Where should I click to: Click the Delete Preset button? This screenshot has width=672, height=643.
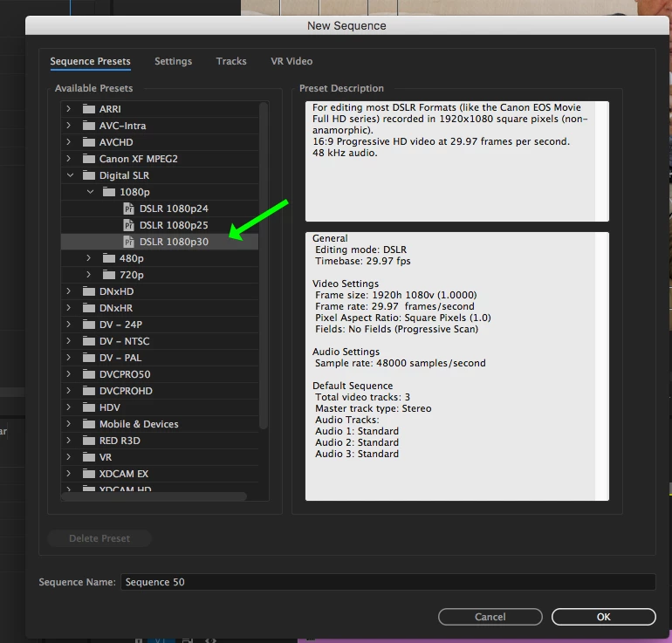click(99, 538)
